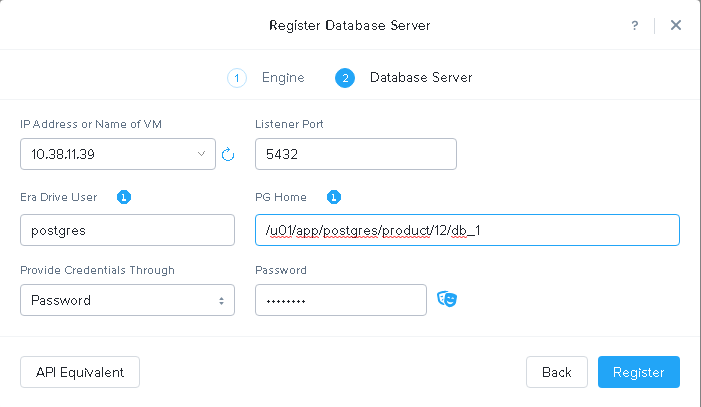Click into the PG Home path field
Screen dimensions: 701x407
tap(468, 230)
